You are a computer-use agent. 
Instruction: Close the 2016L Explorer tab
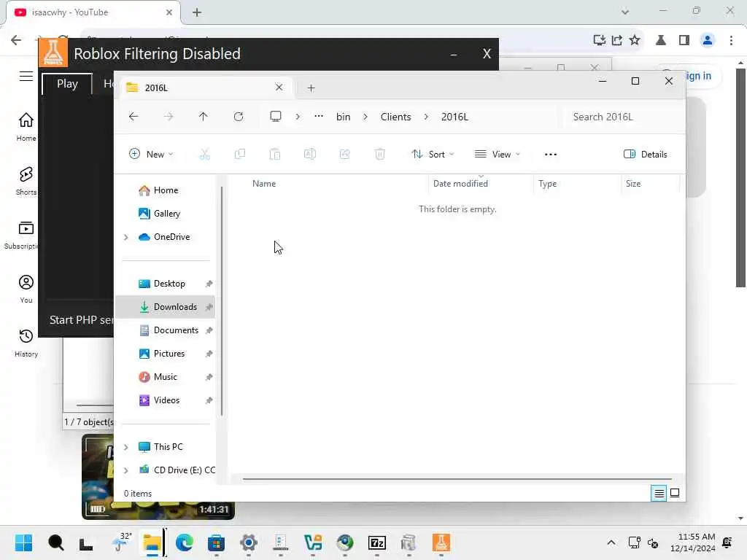(279, 87)
